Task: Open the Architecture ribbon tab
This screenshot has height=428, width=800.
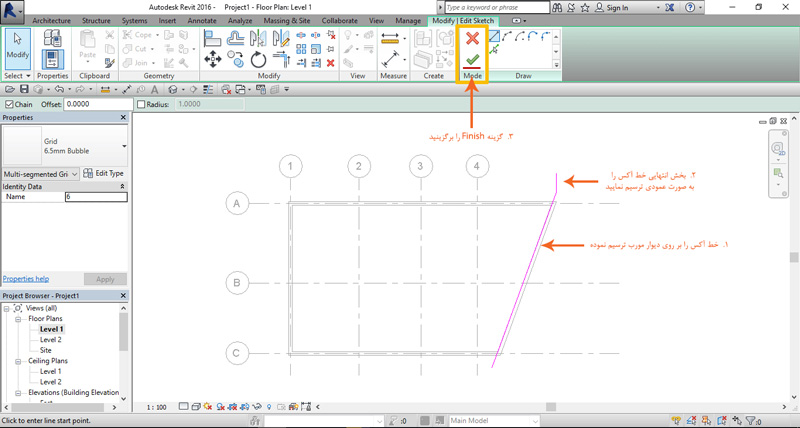Action: tap(52, 21)
